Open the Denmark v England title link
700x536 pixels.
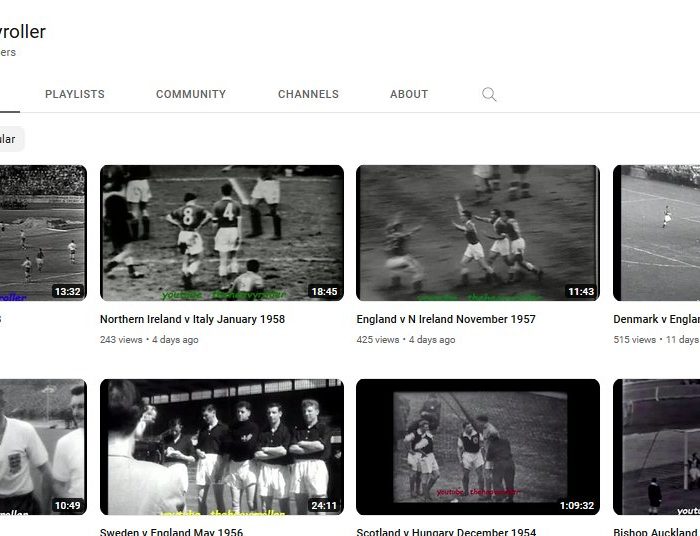click(x=656, y=319)
